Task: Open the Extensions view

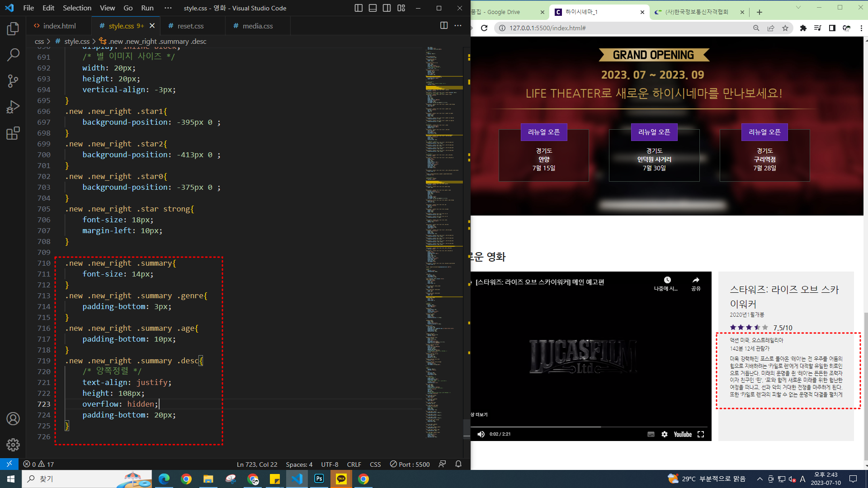Action: pyautogui.click(x=13, y=133)
